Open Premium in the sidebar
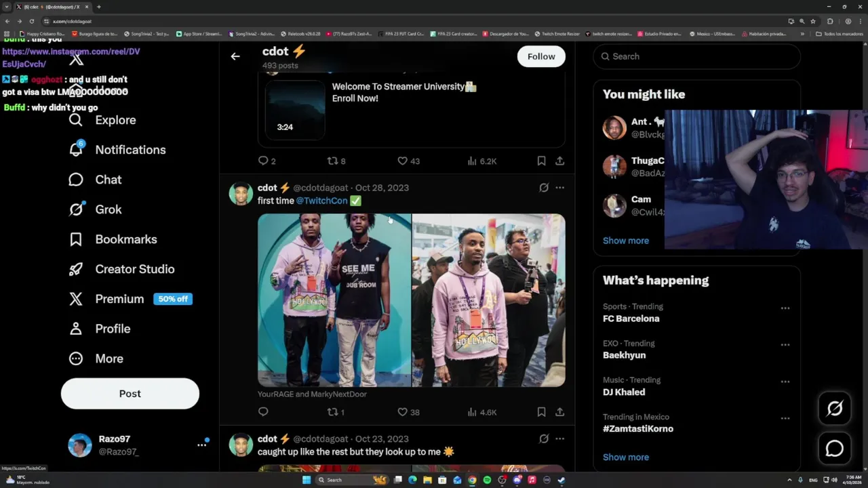Image resolution: width=868 pixels, height=488 pixels. pos(106,299)
